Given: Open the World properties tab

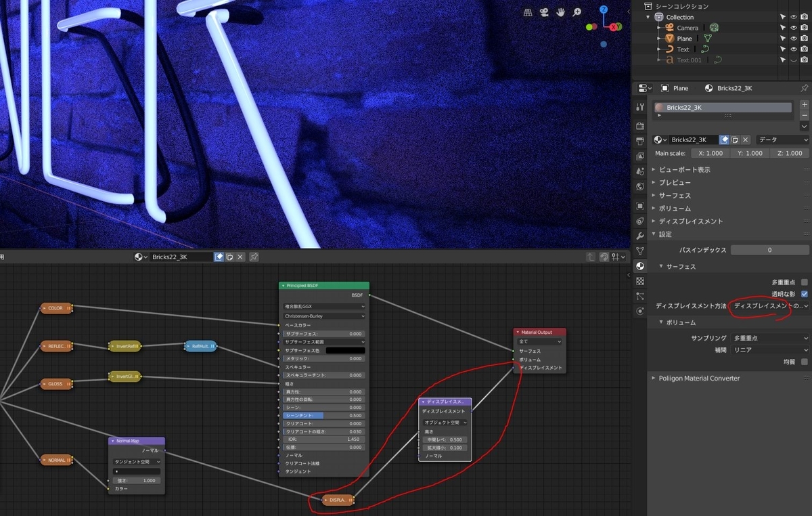Looking at the screenshot, I should click(640, 186).
